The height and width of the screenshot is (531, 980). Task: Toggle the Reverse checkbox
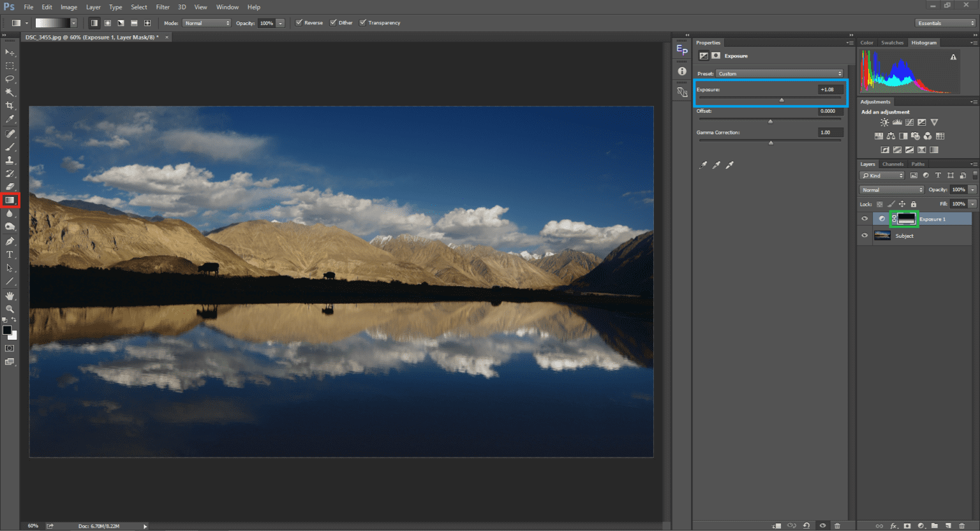299,22
